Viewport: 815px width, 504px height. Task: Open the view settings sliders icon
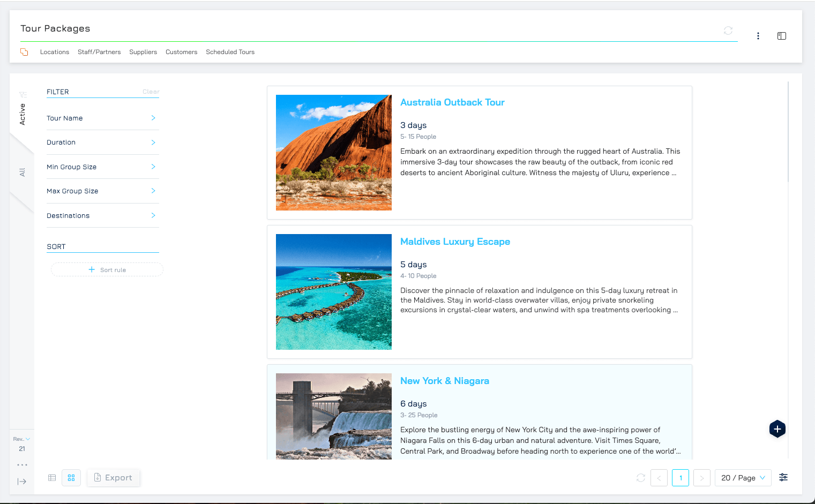pos(783,477)
